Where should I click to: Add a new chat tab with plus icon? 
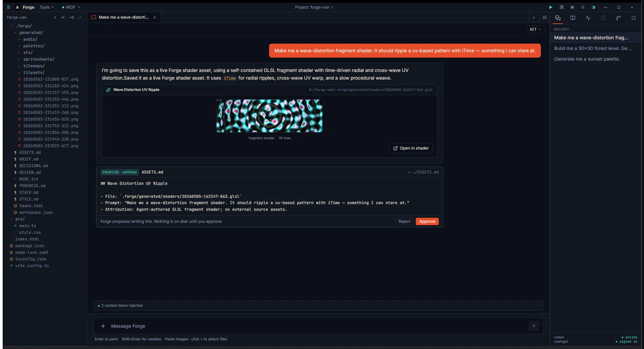[x=534, y=18]
